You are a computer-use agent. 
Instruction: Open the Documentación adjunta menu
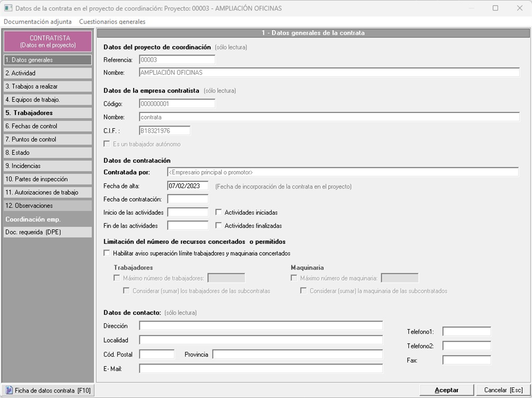coord(37,22)
